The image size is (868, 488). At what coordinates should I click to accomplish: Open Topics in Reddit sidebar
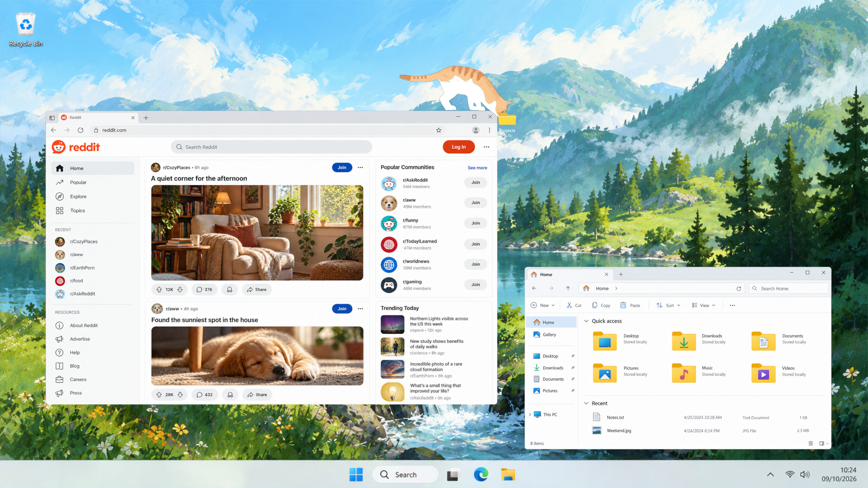tap(93, 211)
